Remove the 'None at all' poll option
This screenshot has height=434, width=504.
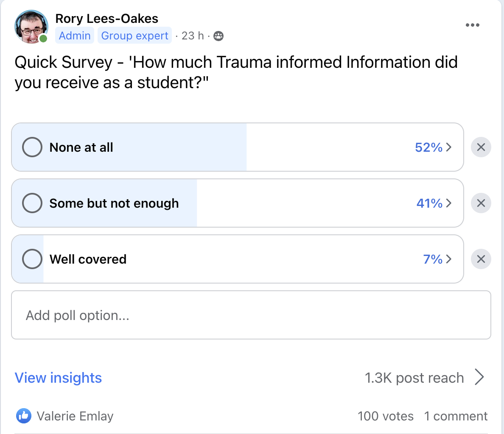click(481, 147)
